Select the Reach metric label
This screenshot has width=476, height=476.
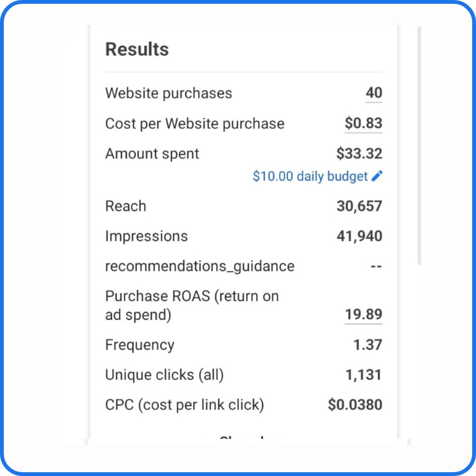[126, 206]
